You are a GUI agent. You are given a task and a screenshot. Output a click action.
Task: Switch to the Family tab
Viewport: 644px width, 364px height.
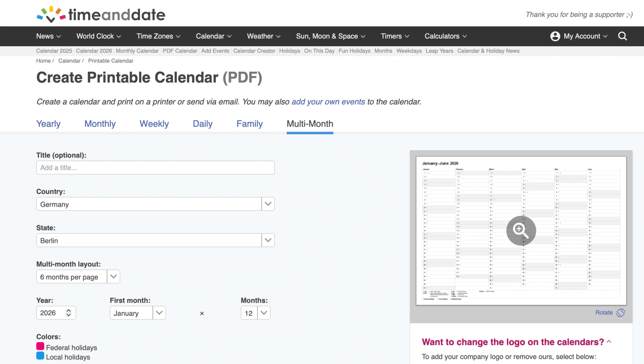249,124
